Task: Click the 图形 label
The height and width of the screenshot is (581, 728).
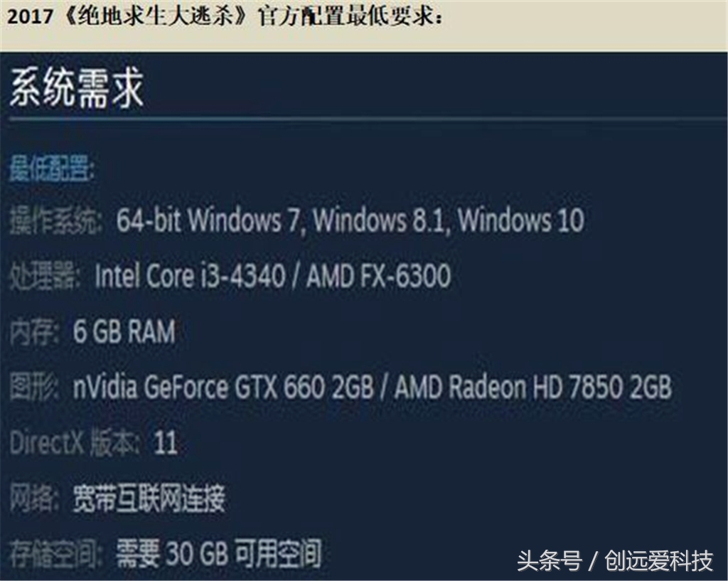Action: tap(34, 388)
